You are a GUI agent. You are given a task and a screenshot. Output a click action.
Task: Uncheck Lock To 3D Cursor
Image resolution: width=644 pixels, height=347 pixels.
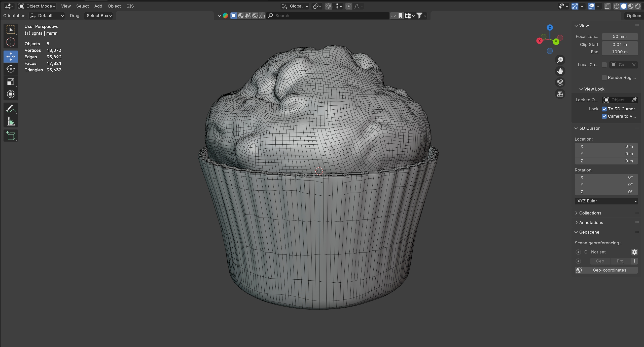604,109
